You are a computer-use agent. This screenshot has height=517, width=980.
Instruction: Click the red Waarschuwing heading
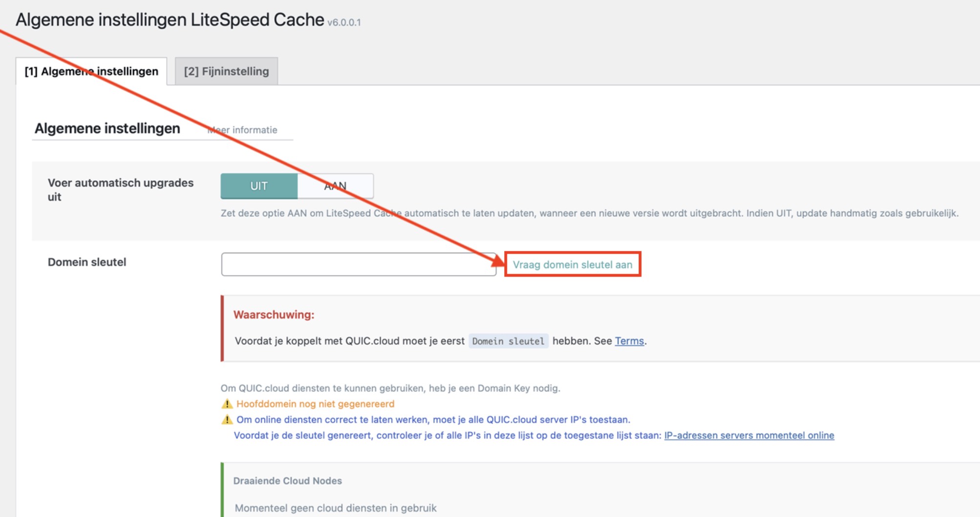coord(274,315)
